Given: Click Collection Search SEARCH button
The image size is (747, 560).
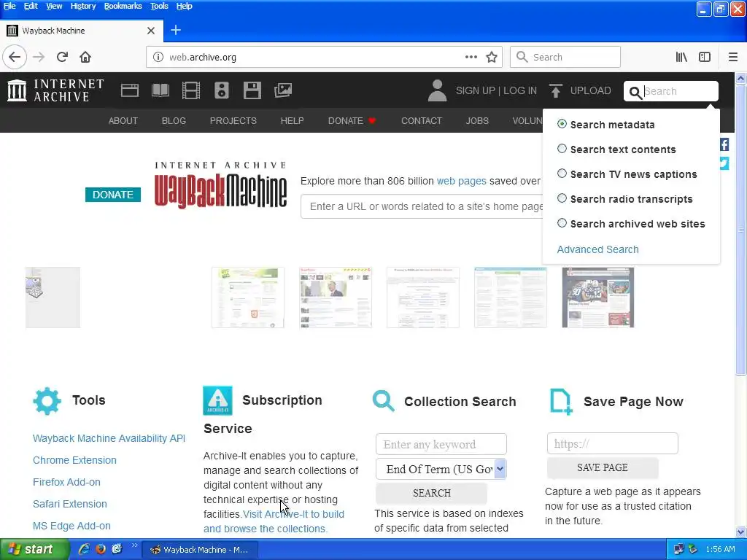Looking at the screenshot, I should click(431, 493).
